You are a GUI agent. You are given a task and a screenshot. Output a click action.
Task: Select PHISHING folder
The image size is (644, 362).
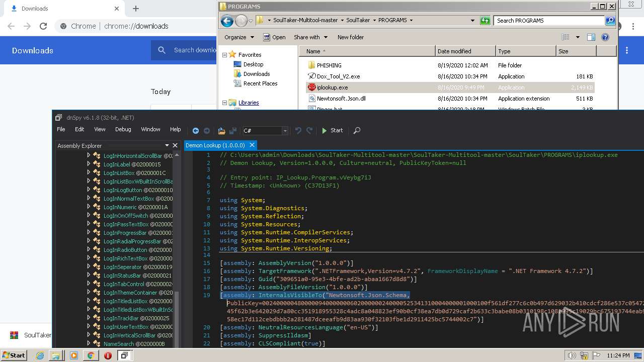pyautogui.click(x=329, y=65)
